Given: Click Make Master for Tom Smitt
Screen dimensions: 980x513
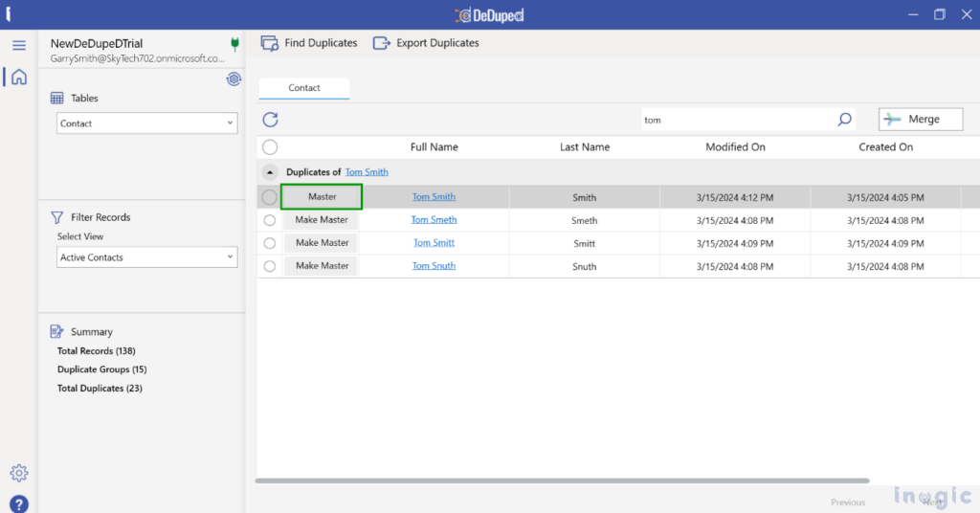Looking at the screenshot, I should click(x=322, y=243).
